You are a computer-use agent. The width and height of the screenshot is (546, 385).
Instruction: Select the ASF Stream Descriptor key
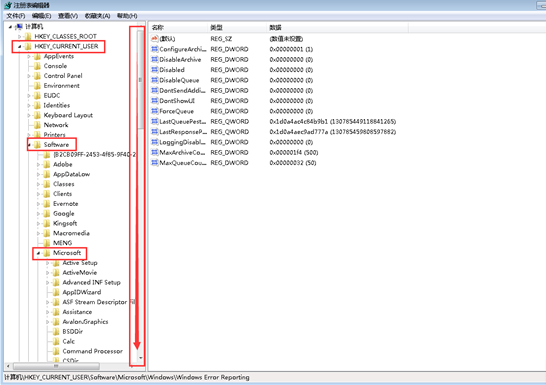click(95, 302)
